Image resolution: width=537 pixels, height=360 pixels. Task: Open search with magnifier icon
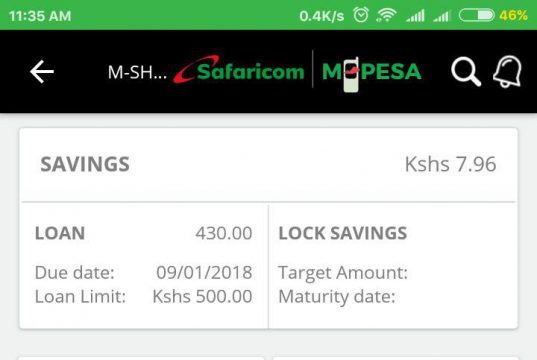(466, 72)
